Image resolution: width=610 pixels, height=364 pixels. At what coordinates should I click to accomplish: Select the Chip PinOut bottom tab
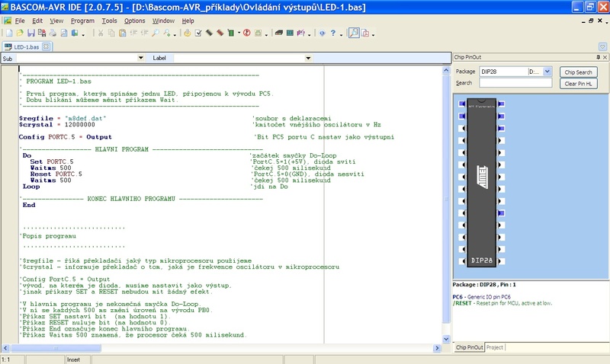(x=469, y=347)
